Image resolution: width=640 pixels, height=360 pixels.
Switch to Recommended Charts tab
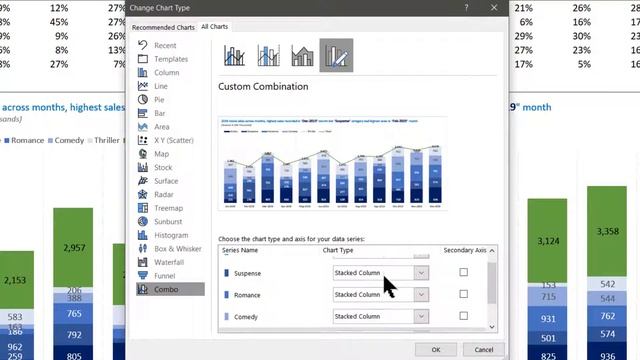pos(163,27)
